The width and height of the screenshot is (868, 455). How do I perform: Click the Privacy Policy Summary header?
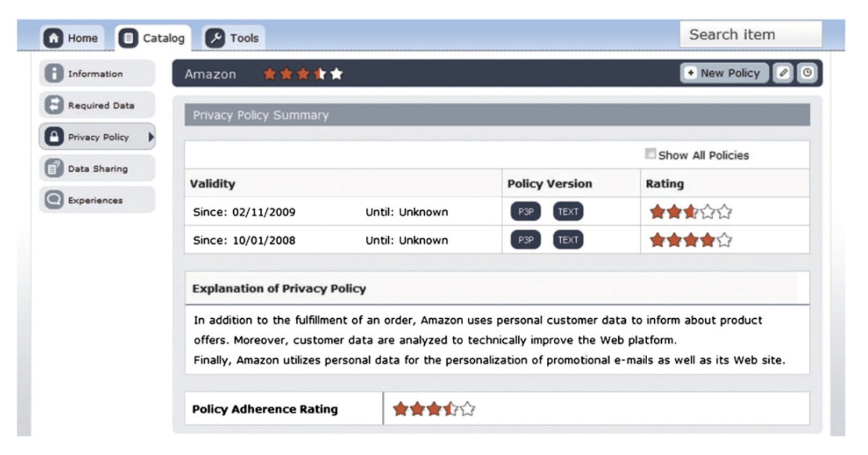tap(497, 115)
